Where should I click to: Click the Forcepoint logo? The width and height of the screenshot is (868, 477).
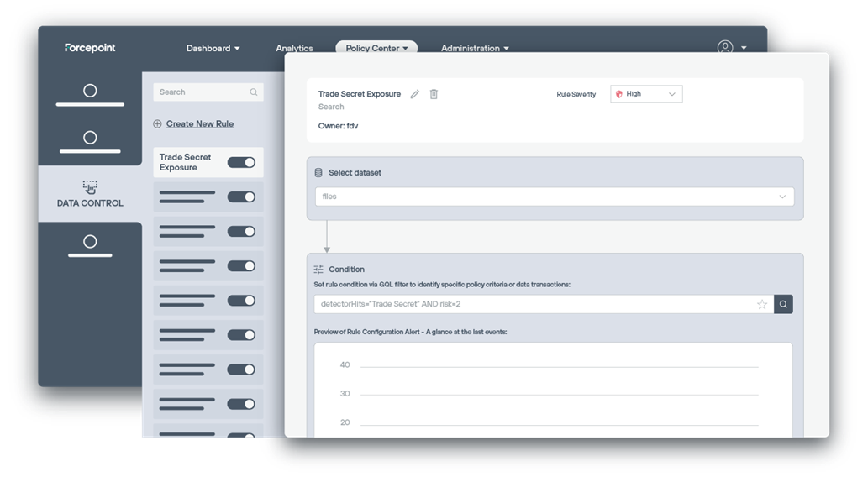90,48
